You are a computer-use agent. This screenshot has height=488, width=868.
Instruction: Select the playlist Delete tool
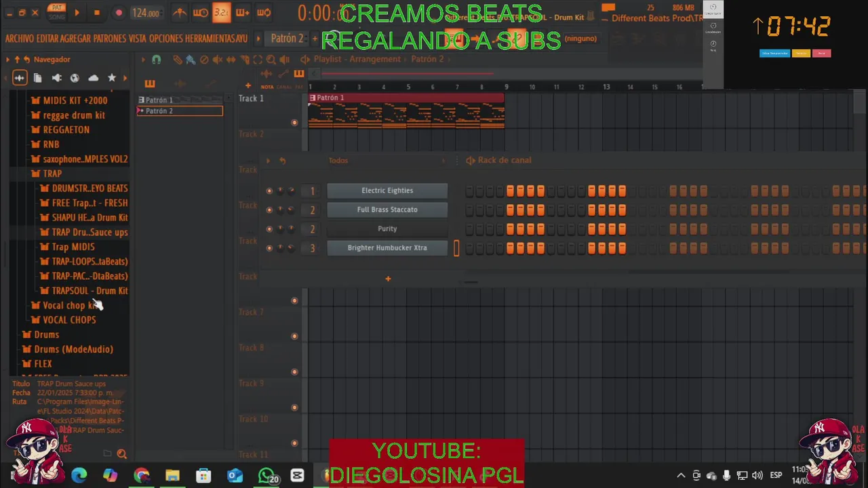tap(204, 60)
